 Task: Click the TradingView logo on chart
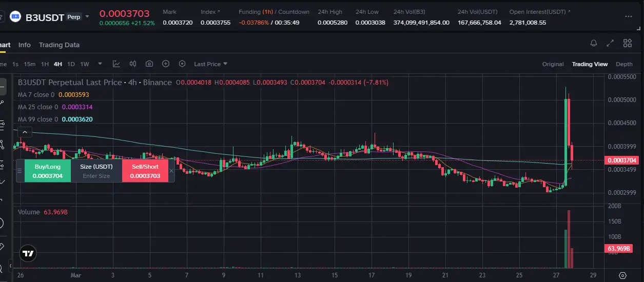28,253
